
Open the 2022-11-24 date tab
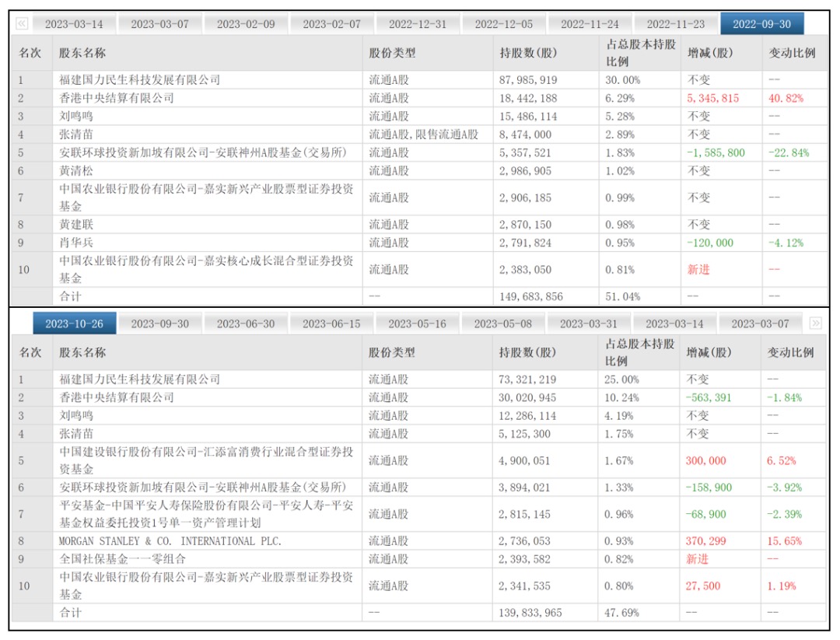point(590,24)
